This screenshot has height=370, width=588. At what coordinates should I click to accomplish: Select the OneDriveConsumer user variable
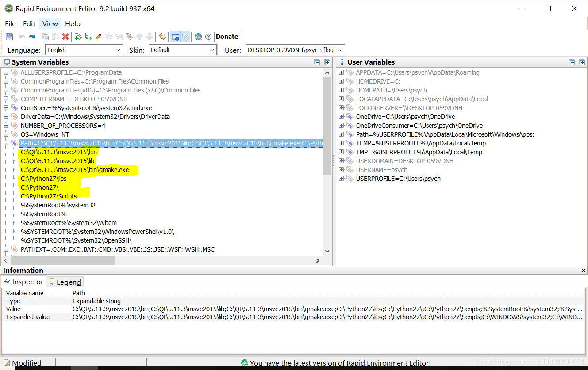(x=419, y=126)
